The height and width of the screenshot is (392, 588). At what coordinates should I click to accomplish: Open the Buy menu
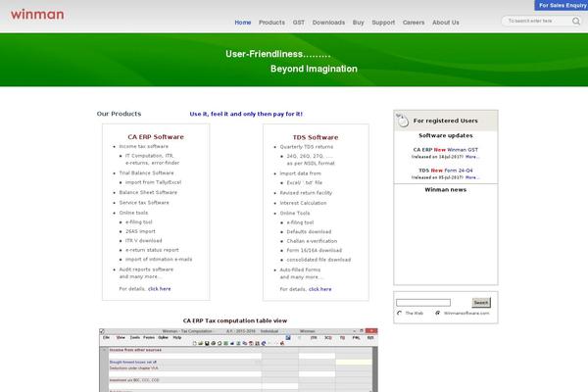point(358,23)
